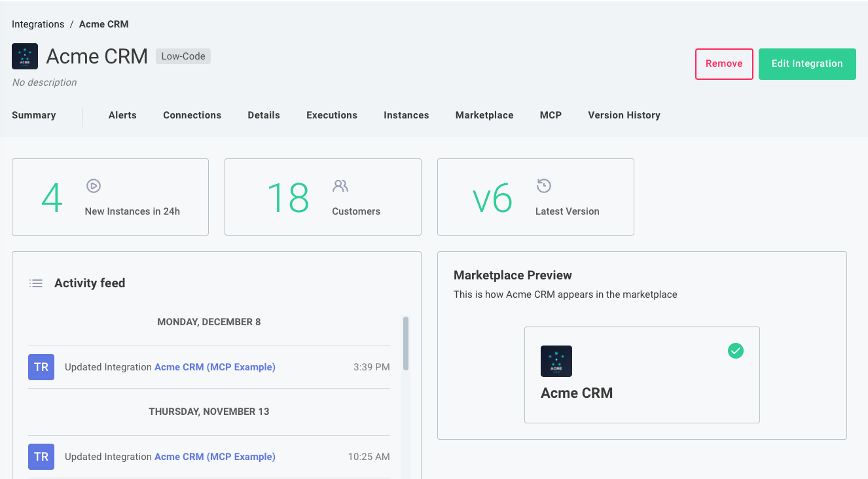The width and height of the screenshot is (868, 479).
Task: Open the MCP tab
Action: 551,115
